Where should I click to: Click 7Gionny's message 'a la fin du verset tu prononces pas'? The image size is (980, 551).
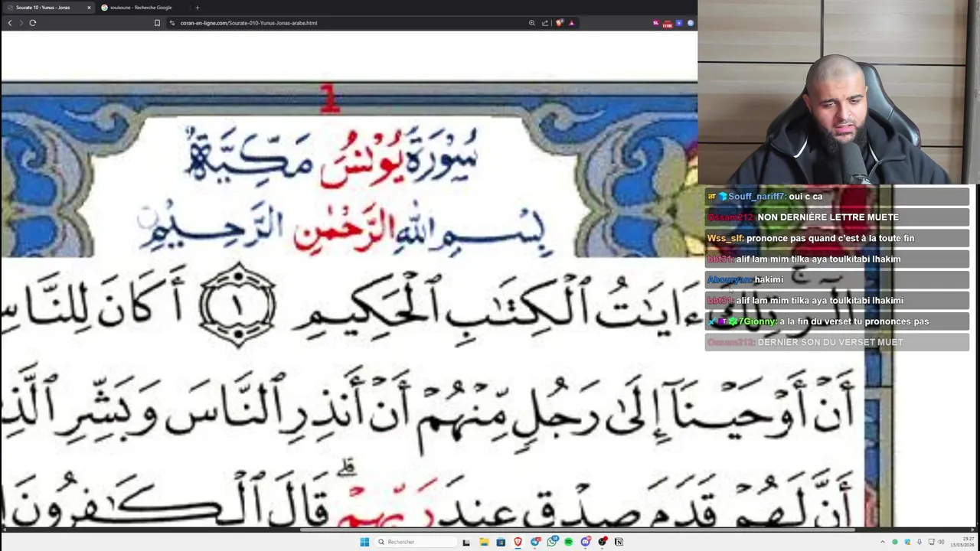(854, 321)
